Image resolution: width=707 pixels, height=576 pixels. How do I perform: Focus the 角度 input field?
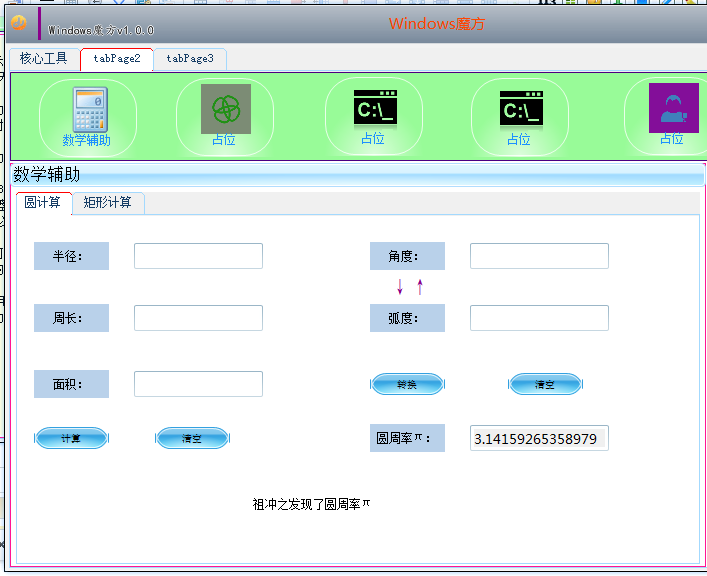click(x=539, y=256)
